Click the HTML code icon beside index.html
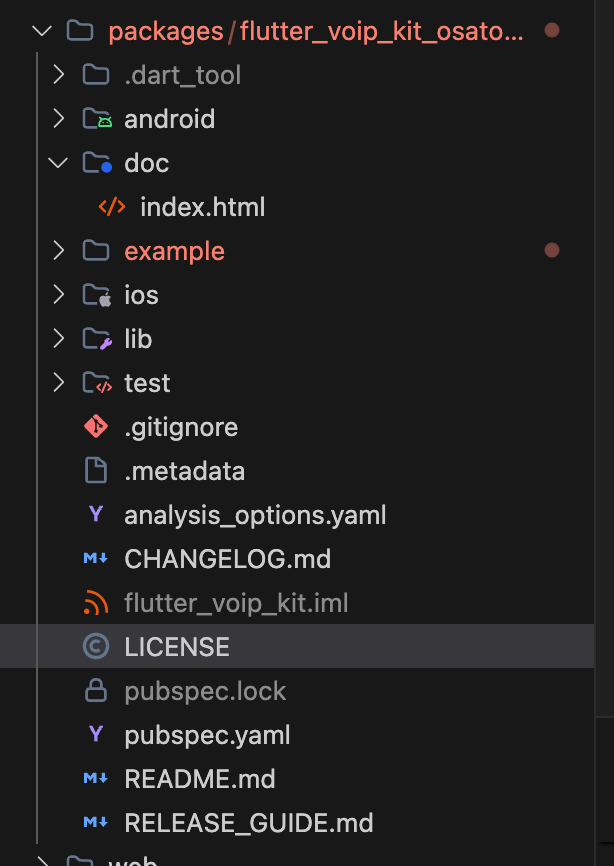The image size is (614, 866). (112, 207)
